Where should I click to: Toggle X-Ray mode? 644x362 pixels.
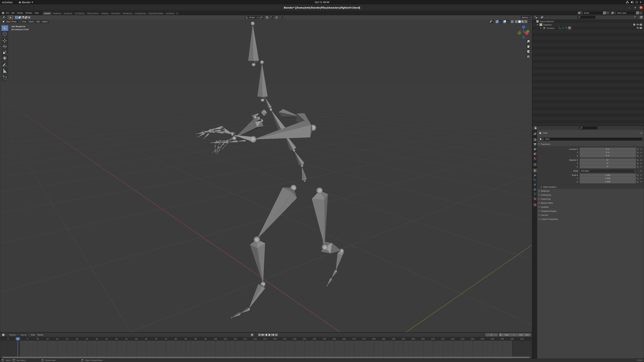pyautogui.click(x=512, y=22)
